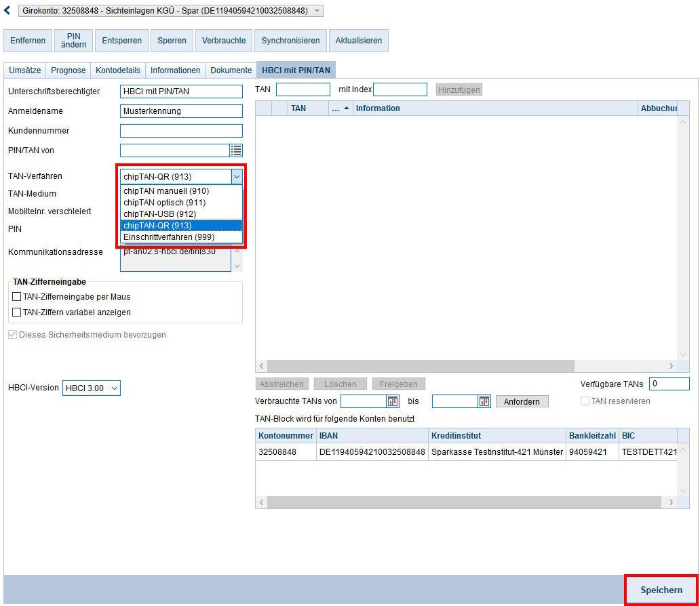Click the Kreditinstitut column header
Screen dimensions: 700x606
(x=497, y=436)
